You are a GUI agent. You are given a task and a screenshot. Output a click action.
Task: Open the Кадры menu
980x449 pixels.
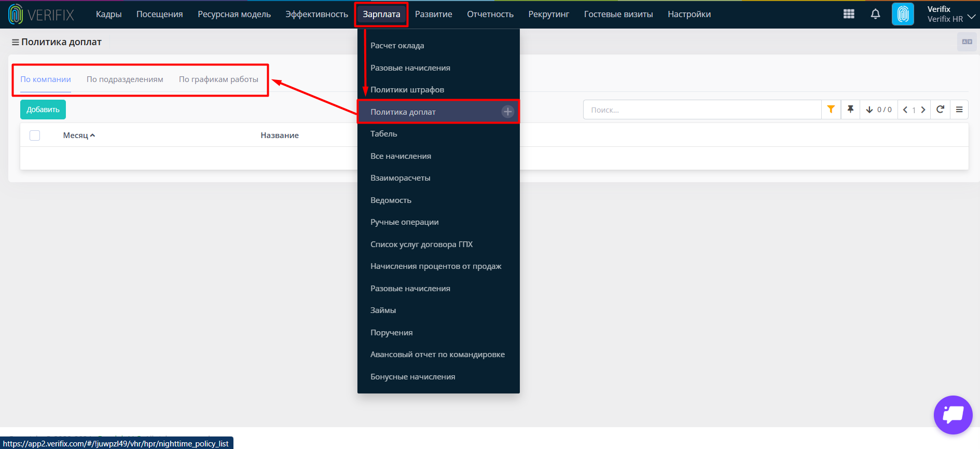[x=109, y=14]
